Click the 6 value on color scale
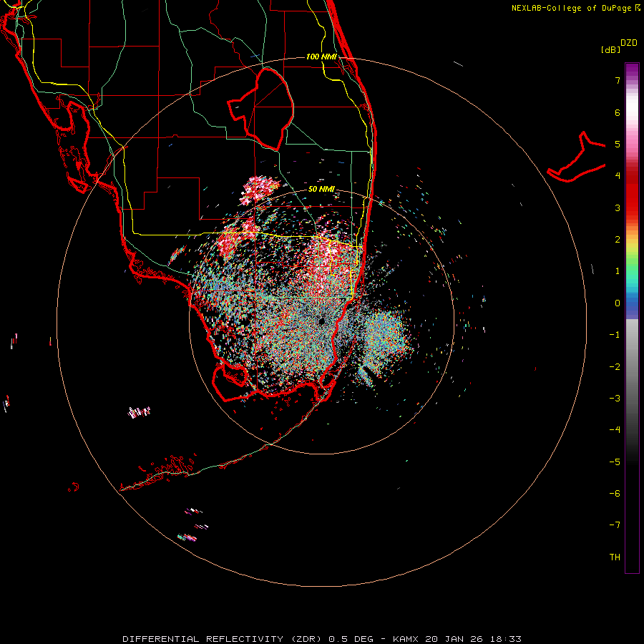The image size is (644, 644). click(x=618, y=112)
